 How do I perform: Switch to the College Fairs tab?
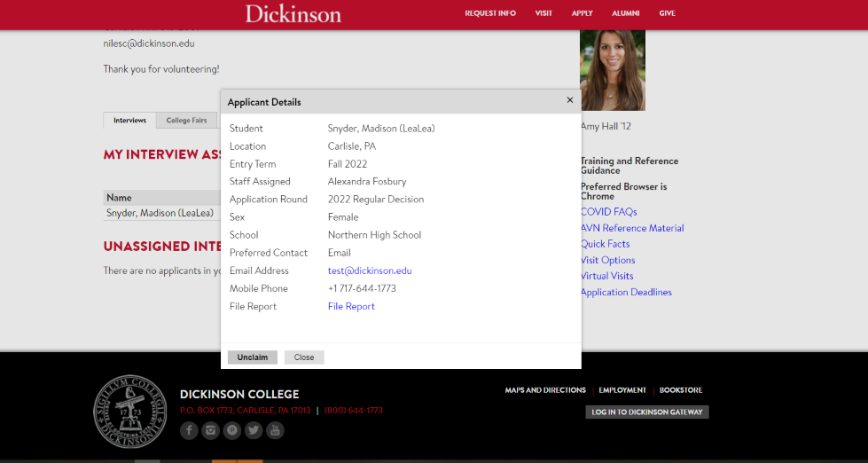point(186,120)
